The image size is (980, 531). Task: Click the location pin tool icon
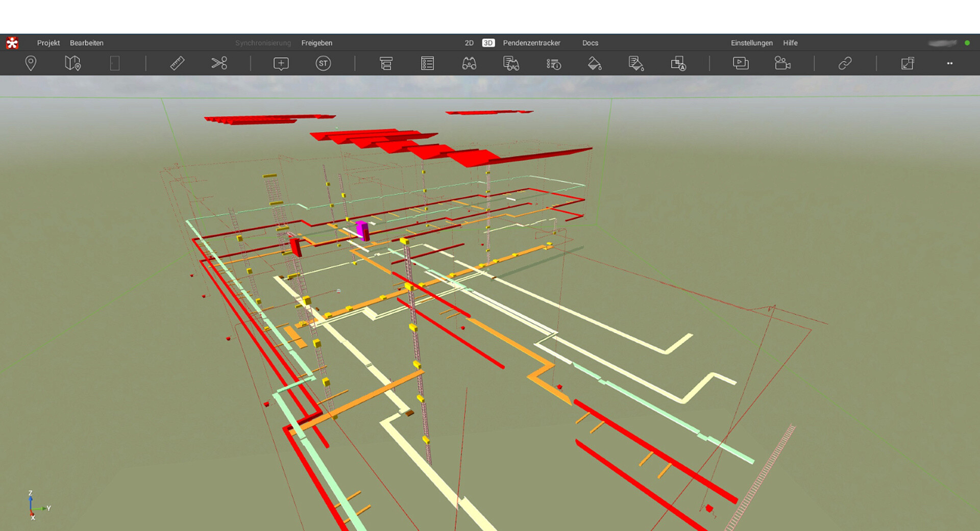[x=31, y=63]
